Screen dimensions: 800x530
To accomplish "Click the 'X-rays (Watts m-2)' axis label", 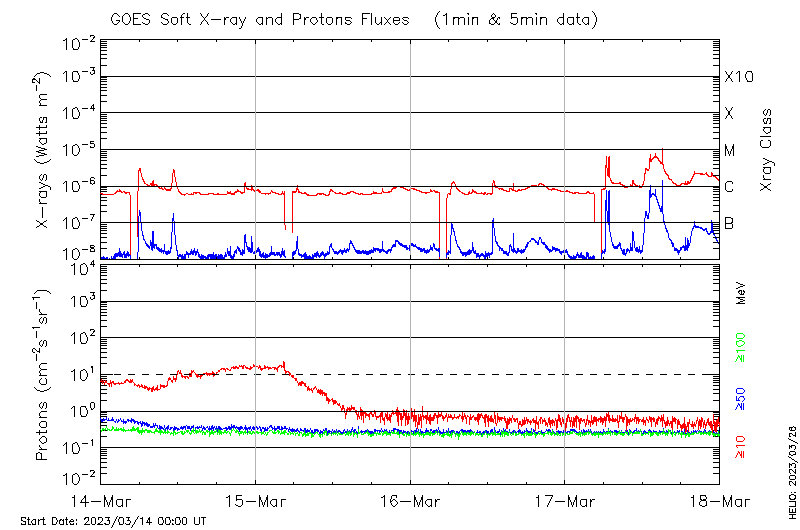I will [x=42, y=149].
